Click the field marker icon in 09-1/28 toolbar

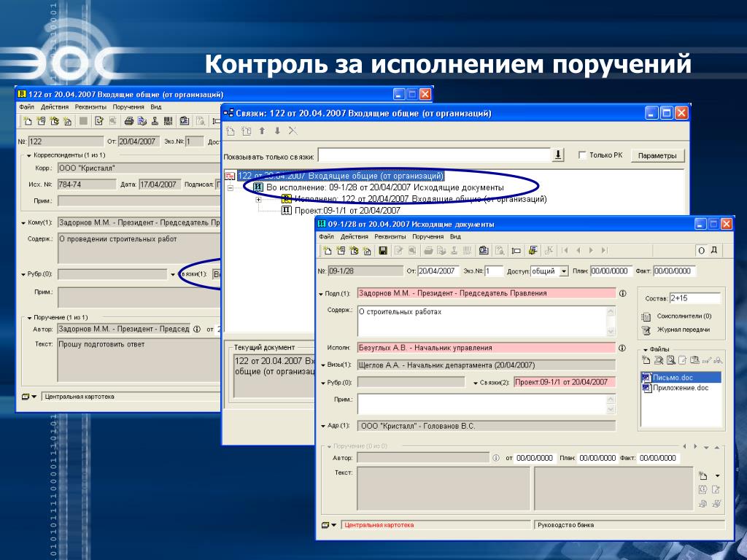(516, 251)
